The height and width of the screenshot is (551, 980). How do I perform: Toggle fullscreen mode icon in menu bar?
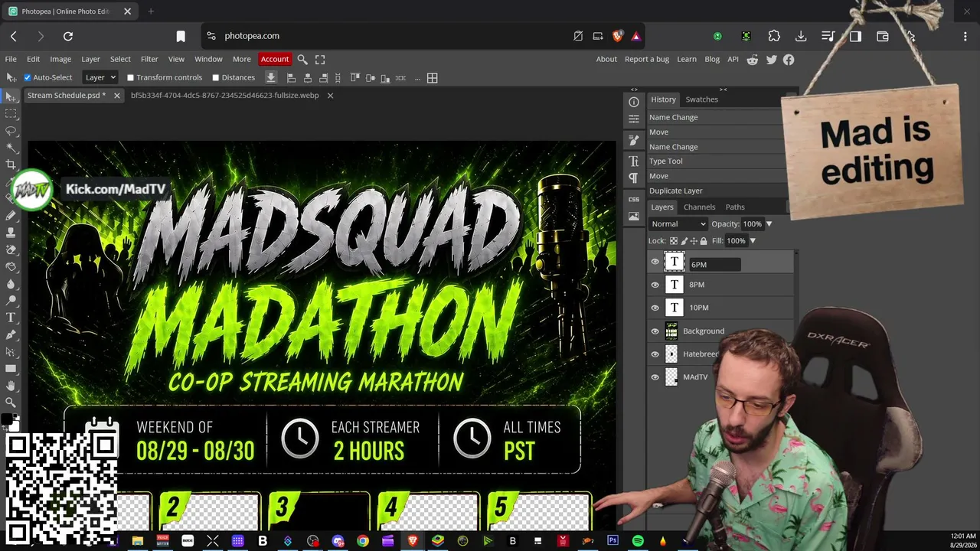[x=320, y=59]
